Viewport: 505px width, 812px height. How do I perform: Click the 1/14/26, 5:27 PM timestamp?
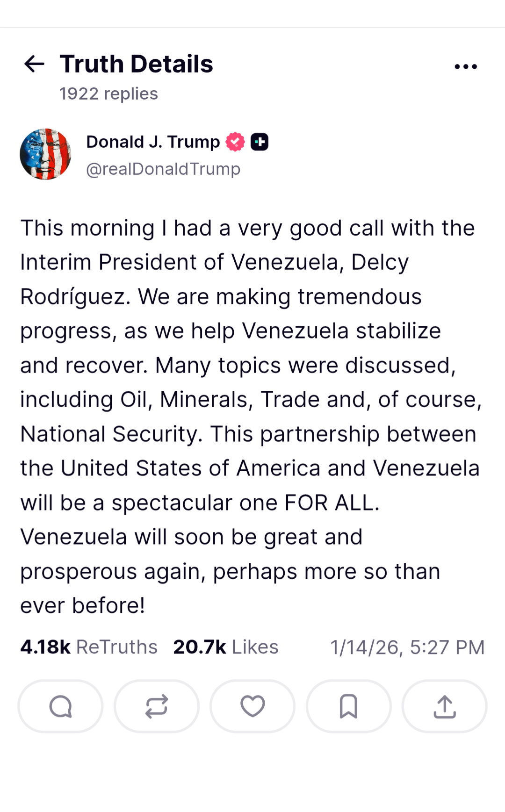click(x=407, y=647)
